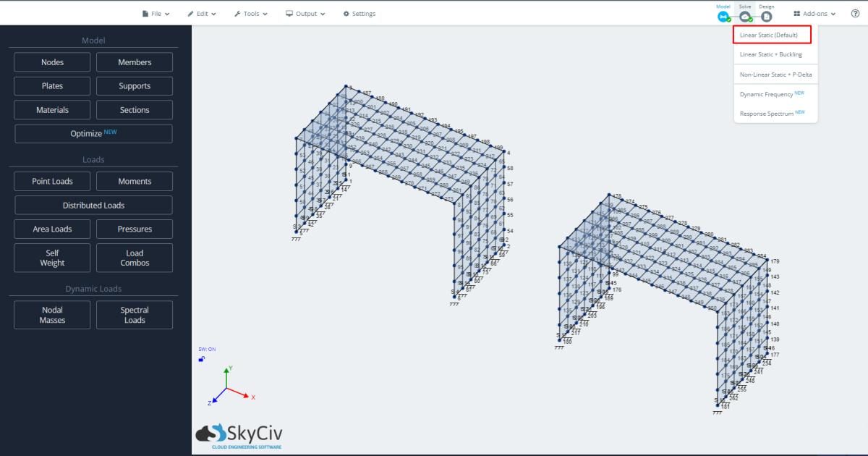This screenshot has width=868, height=456.
Task: Click the Load Combos button
Action: pos(134,258)
